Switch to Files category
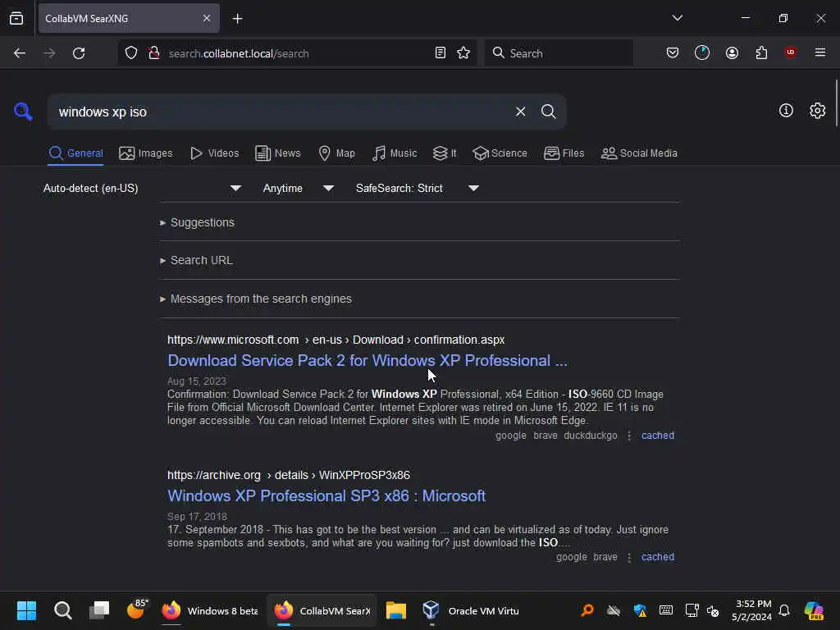The height and width of the screenshot is (630, 840). 564,153
